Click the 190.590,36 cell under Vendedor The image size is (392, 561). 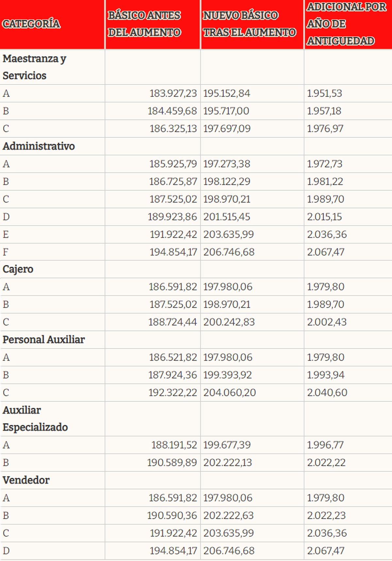(x=172, y=516)
